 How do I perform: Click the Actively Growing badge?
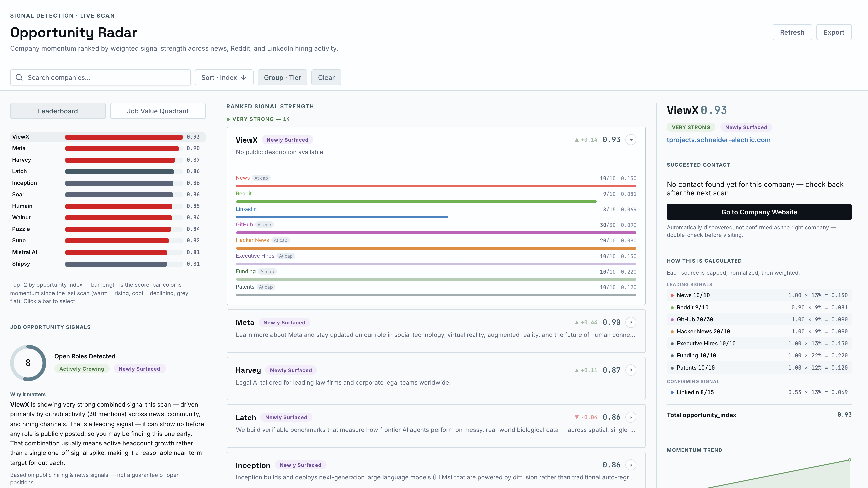(82, 369)
